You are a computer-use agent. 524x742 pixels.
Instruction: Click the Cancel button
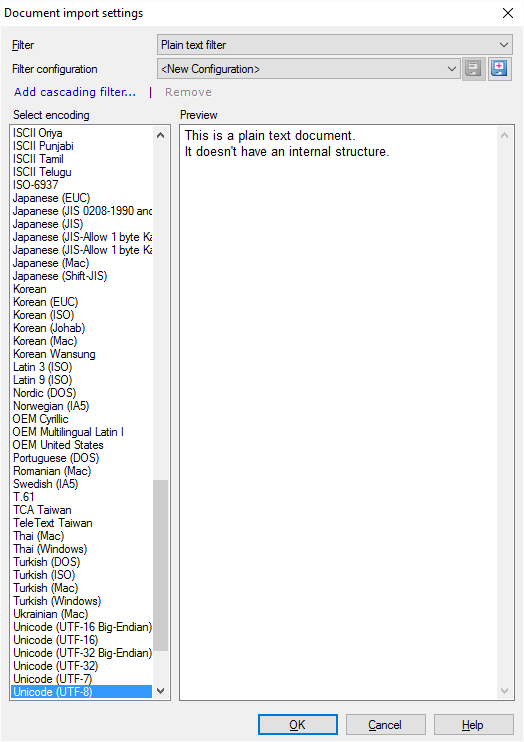[385, 724]
